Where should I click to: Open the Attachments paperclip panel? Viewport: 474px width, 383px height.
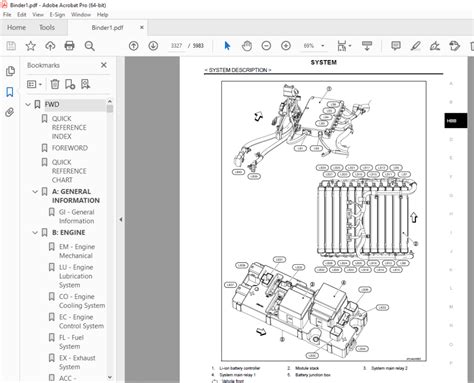coord(10,112)
